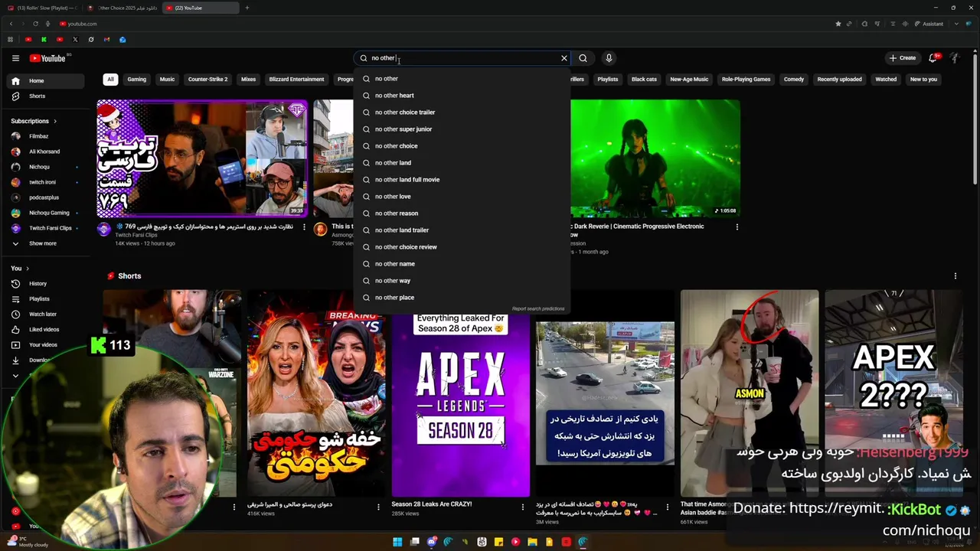Viewport: 980px width, 551px height.
Task: Open the Gmail bookmark in bookmarks bar
Action: coord(106,39)
